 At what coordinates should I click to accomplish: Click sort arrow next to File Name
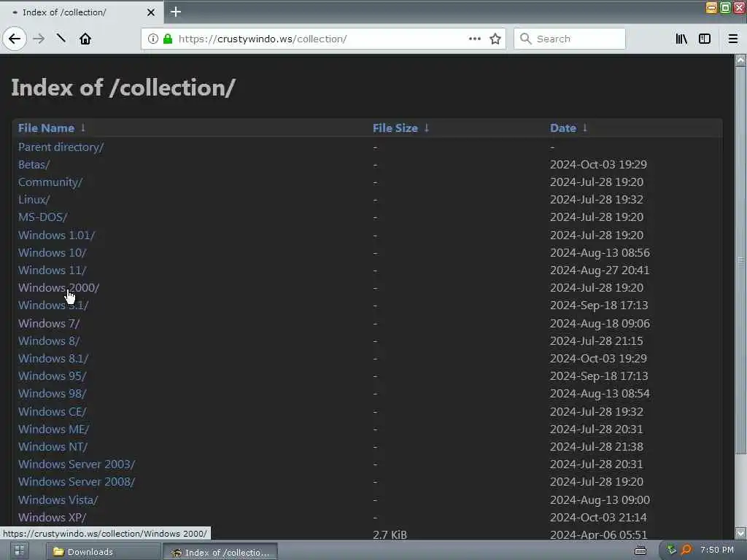click(x=83, y=128)
